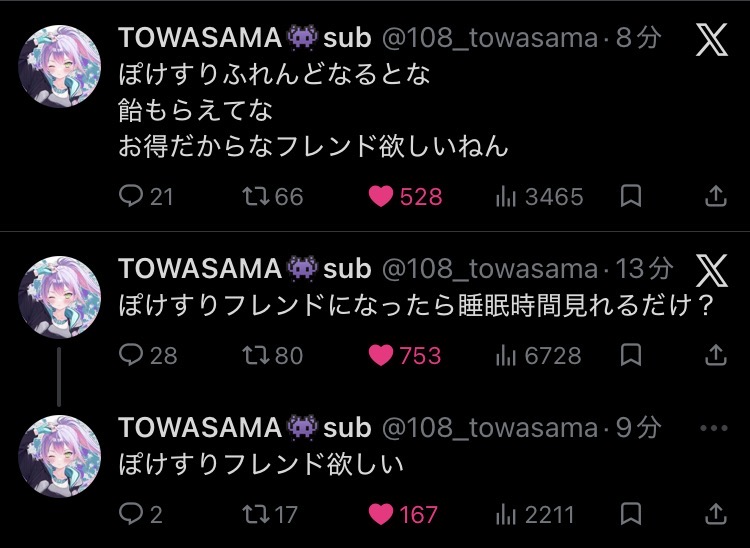Unlike the tweet with 528 likes
The width and height of the screenshot is (750, 548).
tap(381, 197)
